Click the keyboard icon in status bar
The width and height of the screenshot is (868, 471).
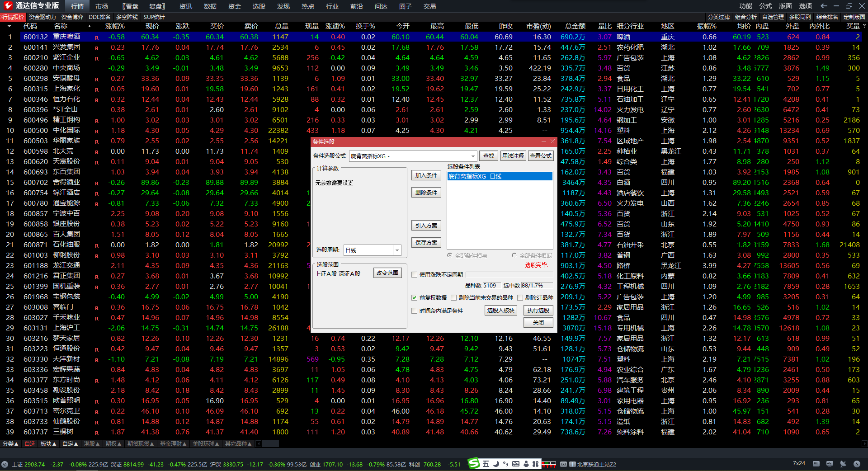[x=816, y=464]
